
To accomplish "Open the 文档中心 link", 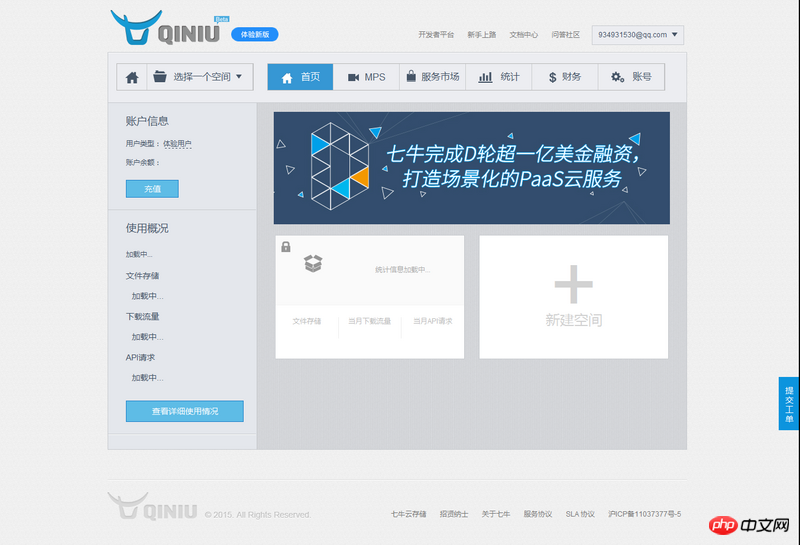I will 523,35.
